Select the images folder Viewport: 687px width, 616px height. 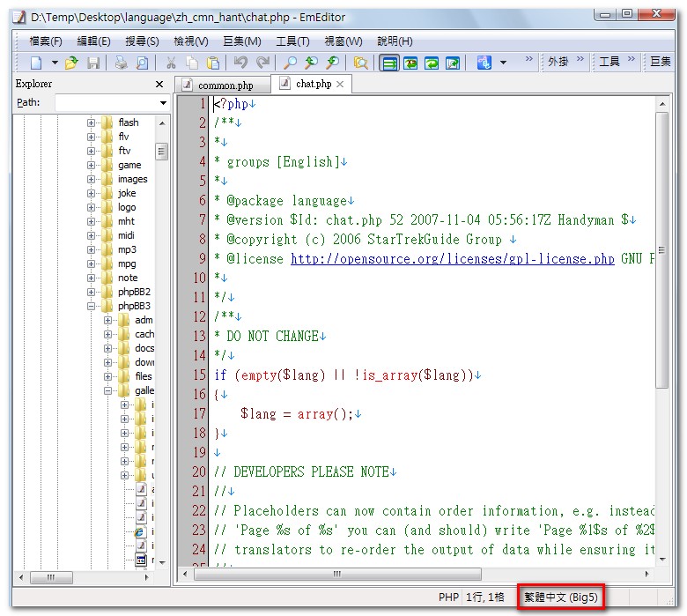132,179
